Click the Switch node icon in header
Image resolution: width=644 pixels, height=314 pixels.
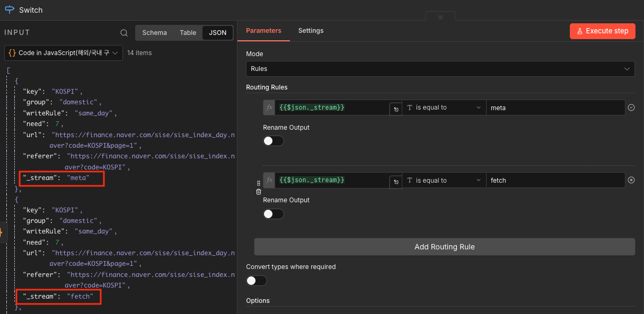(x=9, y=10)
